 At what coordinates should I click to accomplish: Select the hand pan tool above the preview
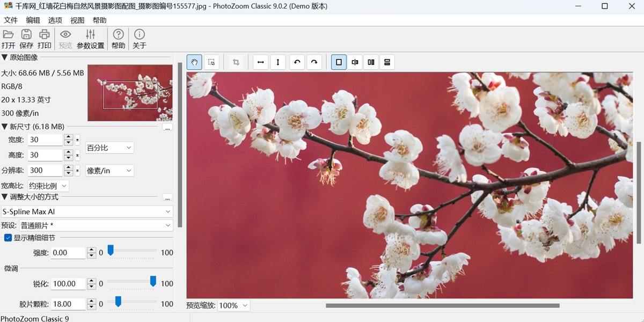click(194, 62)
